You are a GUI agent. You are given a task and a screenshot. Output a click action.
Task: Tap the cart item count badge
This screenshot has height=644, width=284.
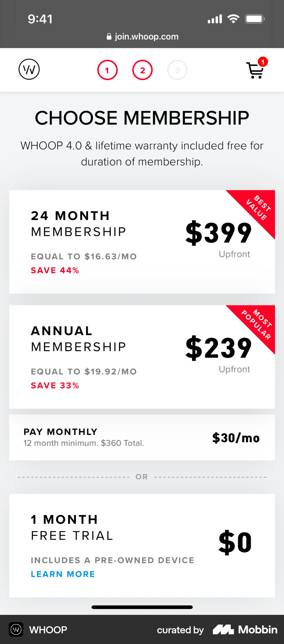pos(262,61)
